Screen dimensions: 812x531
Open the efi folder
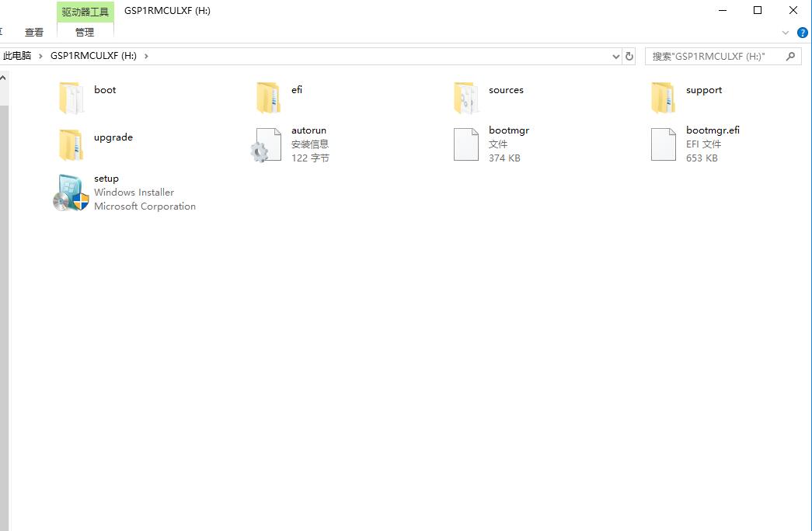pos(297,89)
